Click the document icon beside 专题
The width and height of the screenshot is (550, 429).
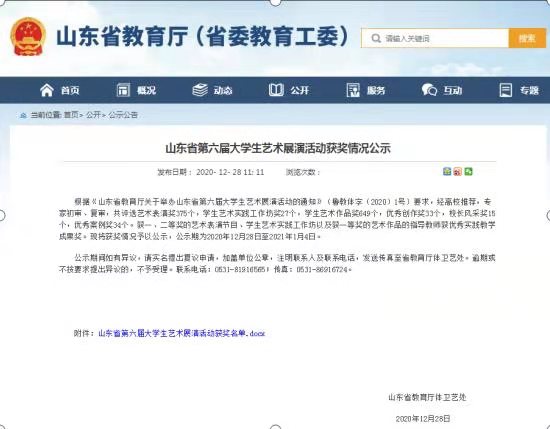point(506,90)
